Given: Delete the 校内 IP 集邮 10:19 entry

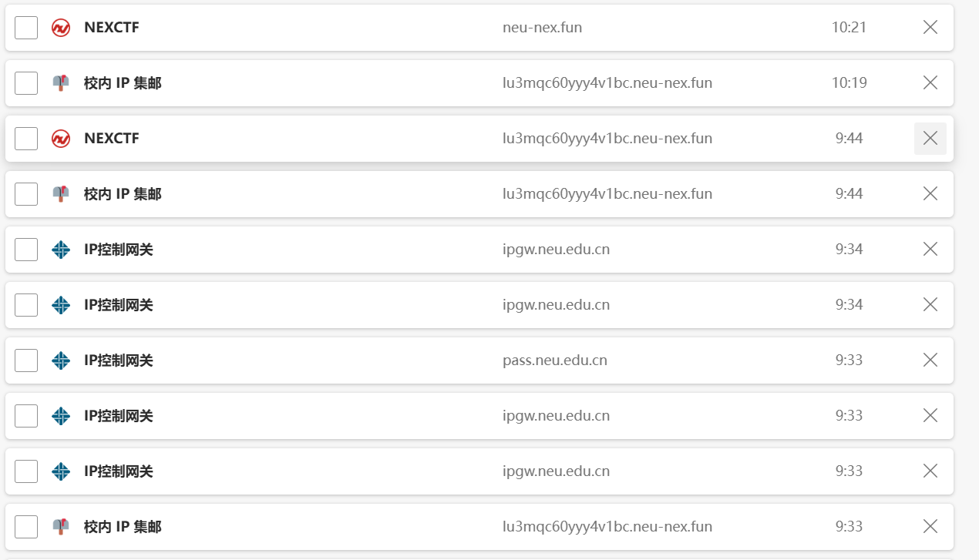Looking at the screenshot, I should [930, 83].
